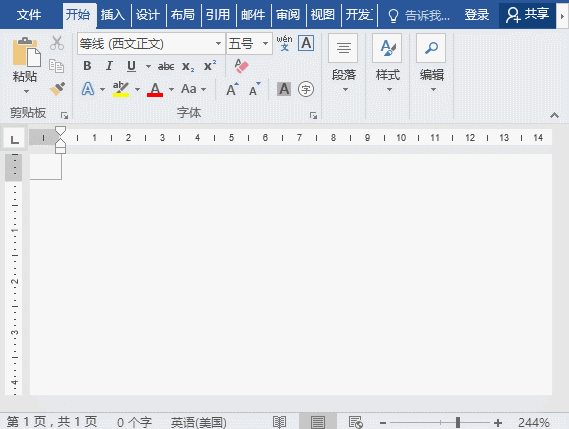Viewport: 569px width, 429px height.
Task: Switch to the 插入 tab
Action: (113, 15)
